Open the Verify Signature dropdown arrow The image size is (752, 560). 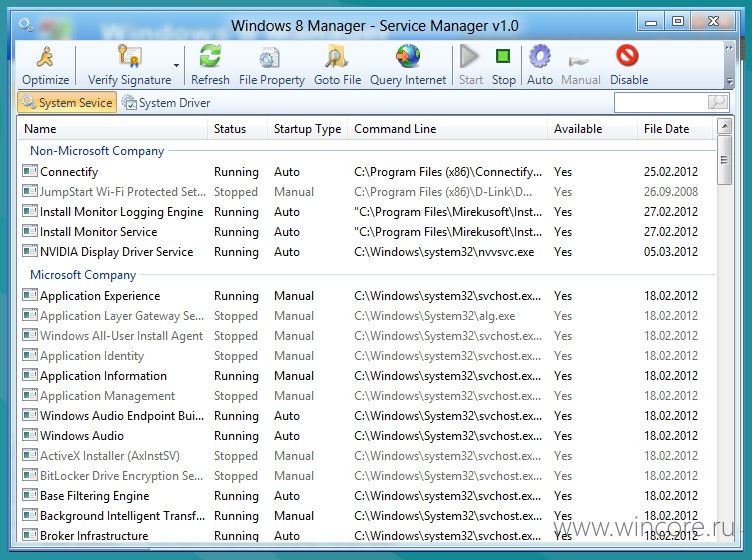point(176,65)
